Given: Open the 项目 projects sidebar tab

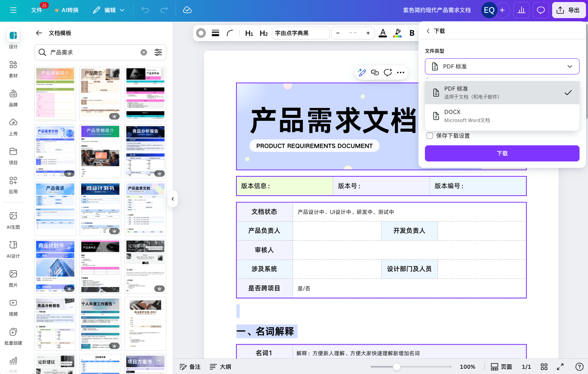Looking at the screenshot, I should pos(13,156).
